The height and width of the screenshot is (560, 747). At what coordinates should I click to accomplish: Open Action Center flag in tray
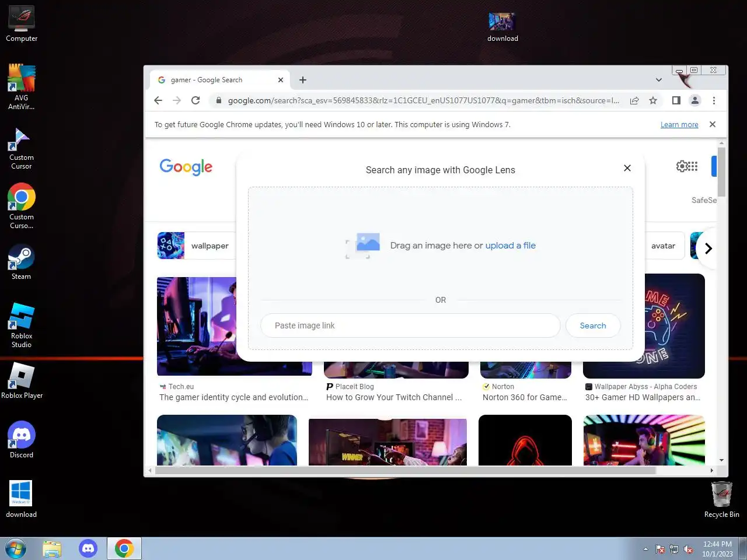660,549
